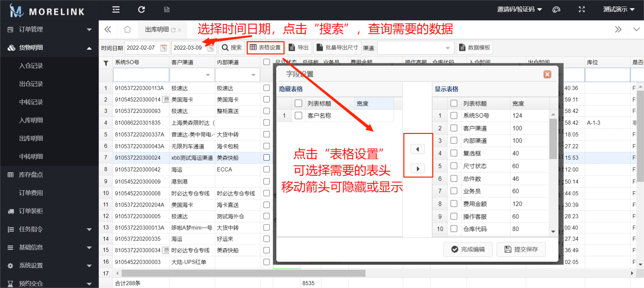Toggle select-all checkbox in 隐藏表格 header
This screenshot has width=644, height=288.
pyautogui.click(x=298, y=103)
